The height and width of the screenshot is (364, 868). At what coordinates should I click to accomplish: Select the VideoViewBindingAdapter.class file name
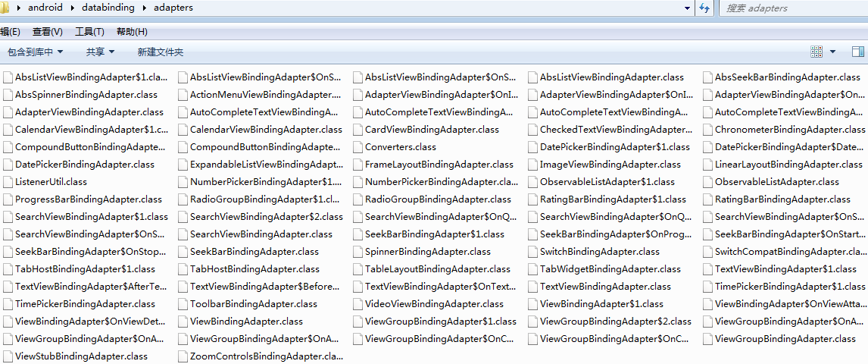(x=435, y=304)
